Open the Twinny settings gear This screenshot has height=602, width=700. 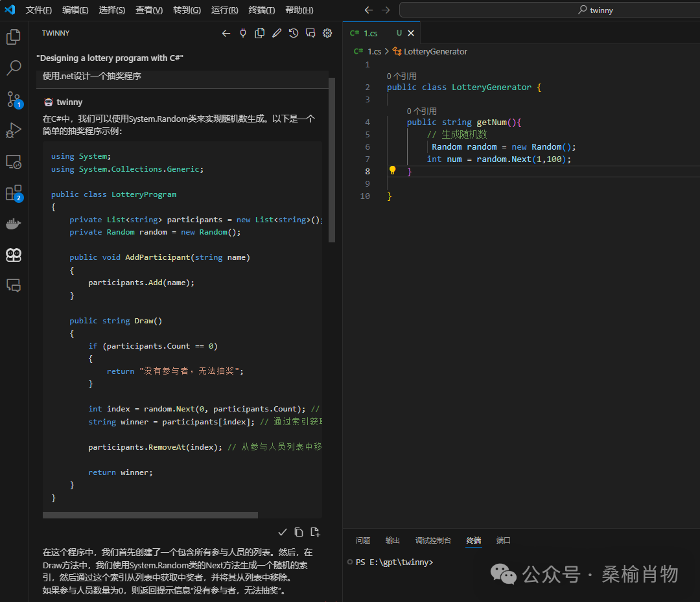coord(327,32)
